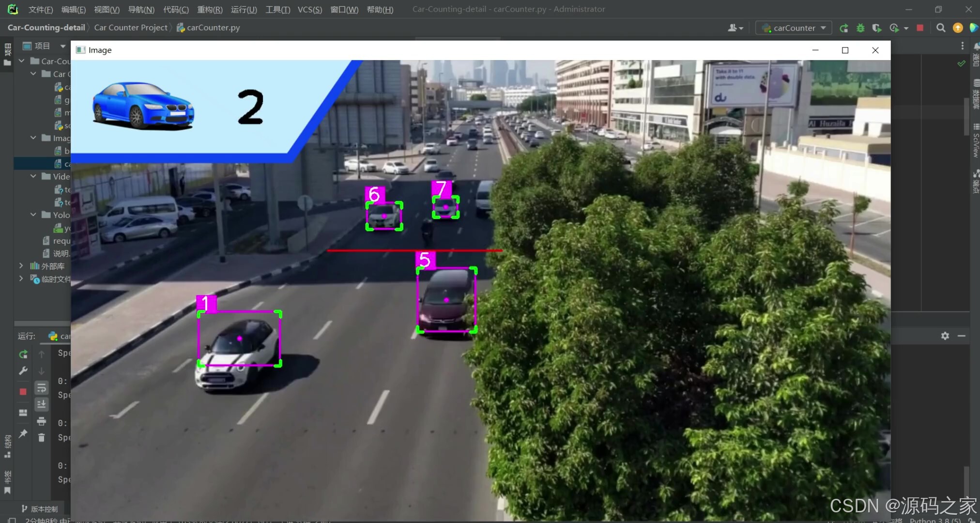
Task: Collapse the Imag folder in project tree
Action: [33, 138]
